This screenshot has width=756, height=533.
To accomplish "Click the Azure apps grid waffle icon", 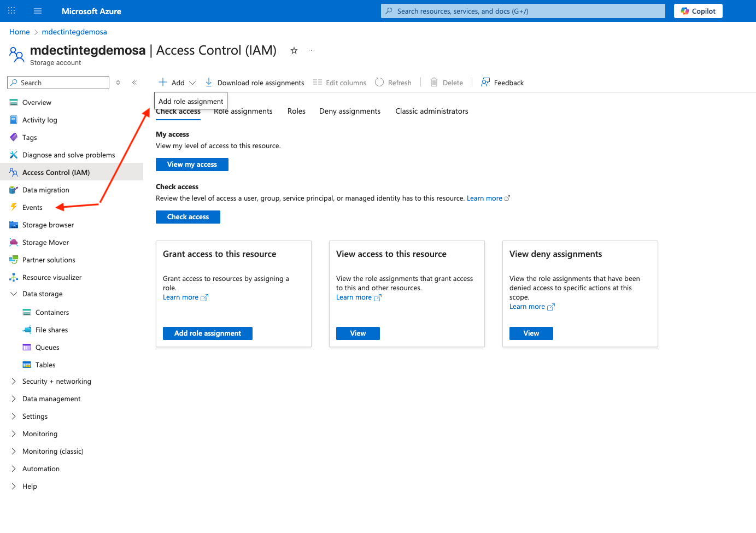I will pos(11,11).
